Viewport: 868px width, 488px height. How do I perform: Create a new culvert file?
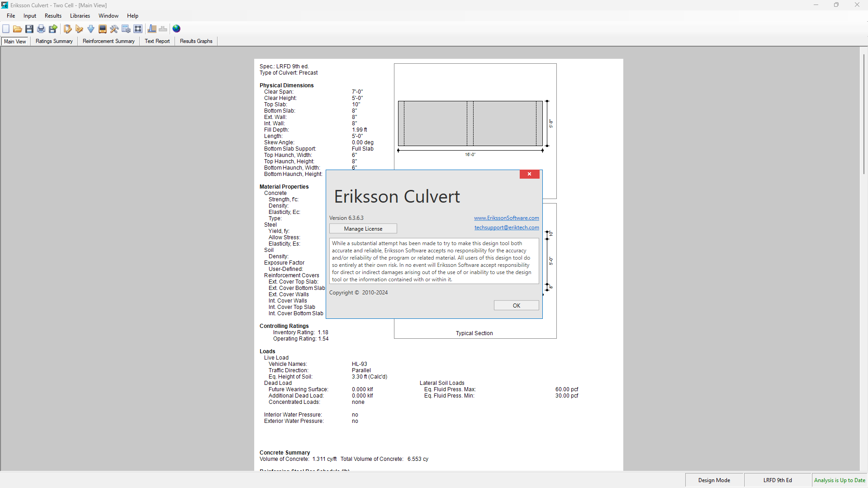coord(6,29)
